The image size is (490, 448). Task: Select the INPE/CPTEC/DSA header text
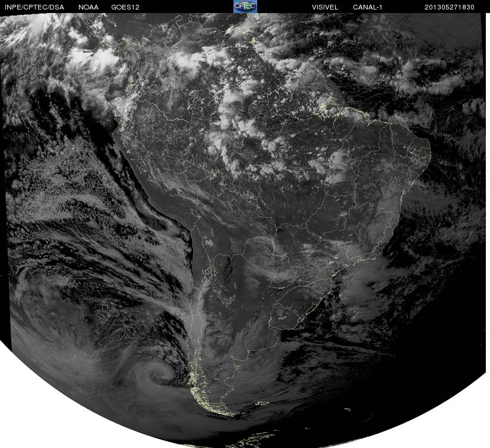(x=34, y=7)
